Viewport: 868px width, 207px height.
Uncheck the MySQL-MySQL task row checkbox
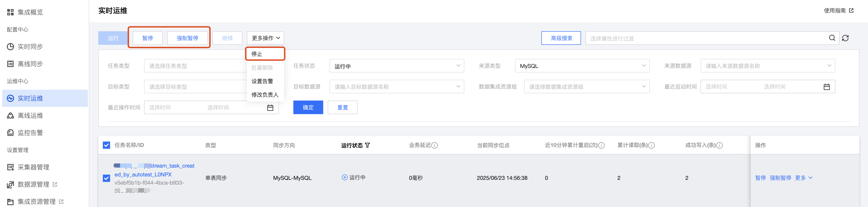[106, 178]
